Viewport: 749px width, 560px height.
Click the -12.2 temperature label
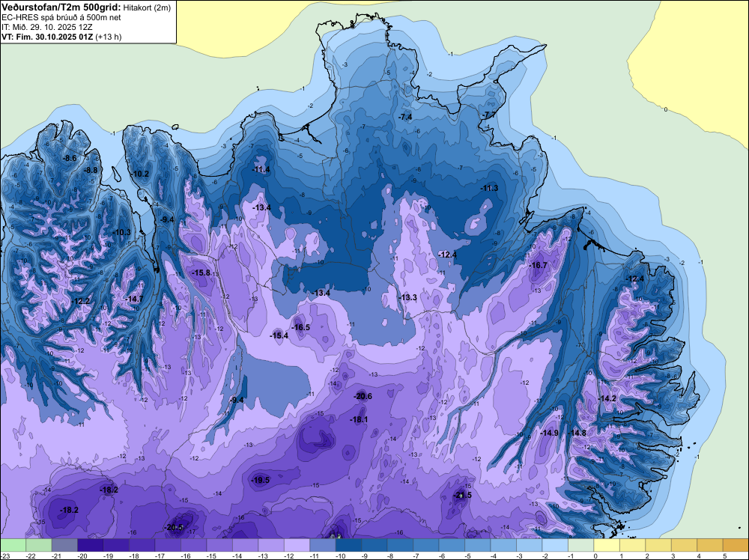tap(81, 301)
